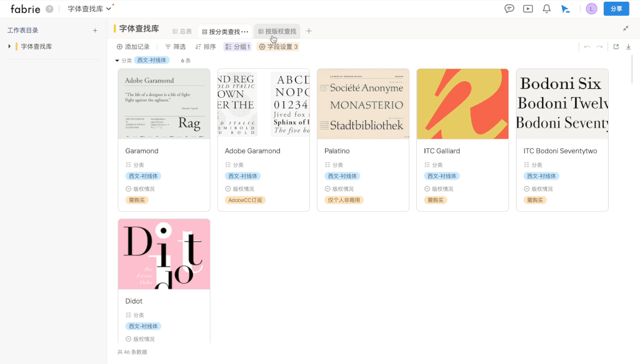Image resolution: width=640 pixels, height=364 pixels.
Task: Add a new view tab
Action: [x=309, y=31]
